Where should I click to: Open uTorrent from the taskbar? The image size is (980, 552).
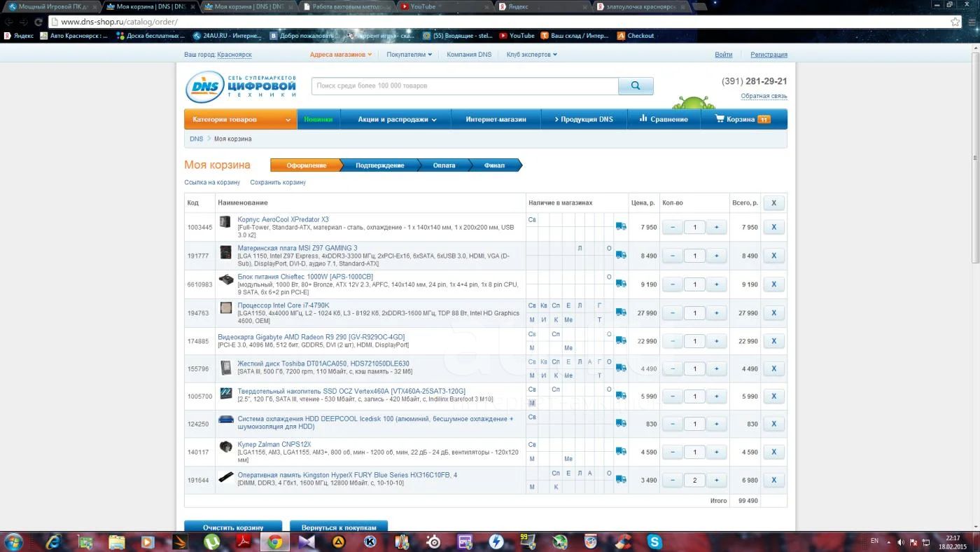coord(211,541)
